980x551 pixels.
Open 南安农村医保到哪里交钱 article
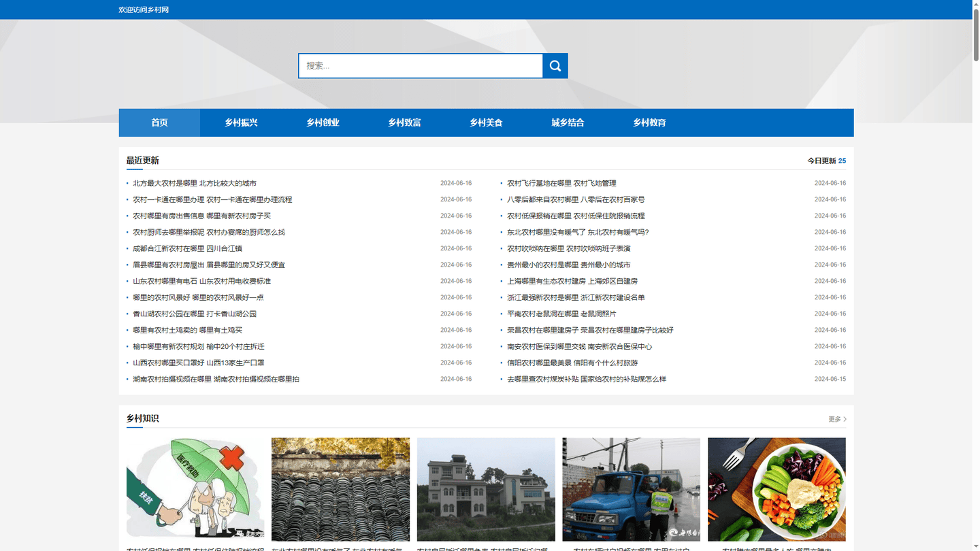580,346
